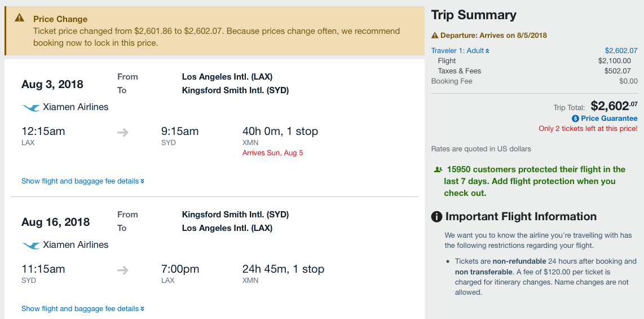Click the Departure arrival warning triangle icon
This screenshot has width=644, height=319.
(x=435, y=35)
